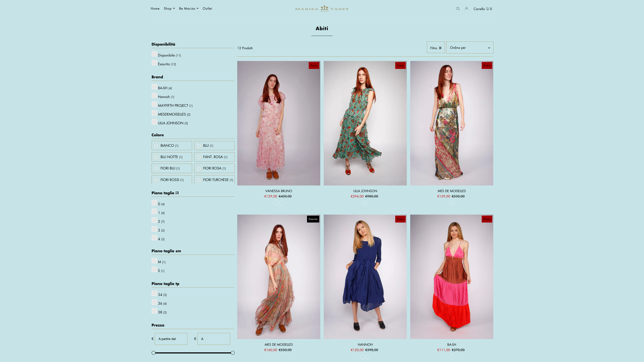Expand the Shop menu

click(x=169, y=8)
